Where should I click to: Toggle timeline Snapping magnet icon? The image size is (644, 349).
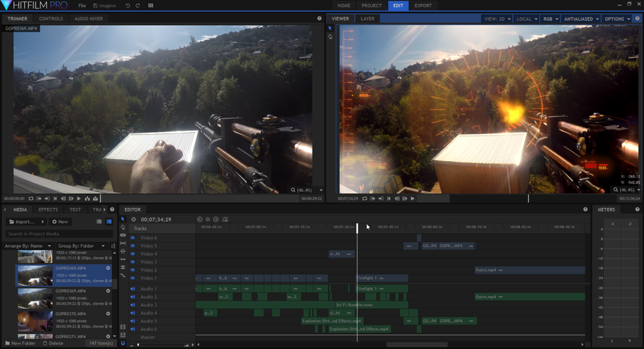(x=123, y=343)
